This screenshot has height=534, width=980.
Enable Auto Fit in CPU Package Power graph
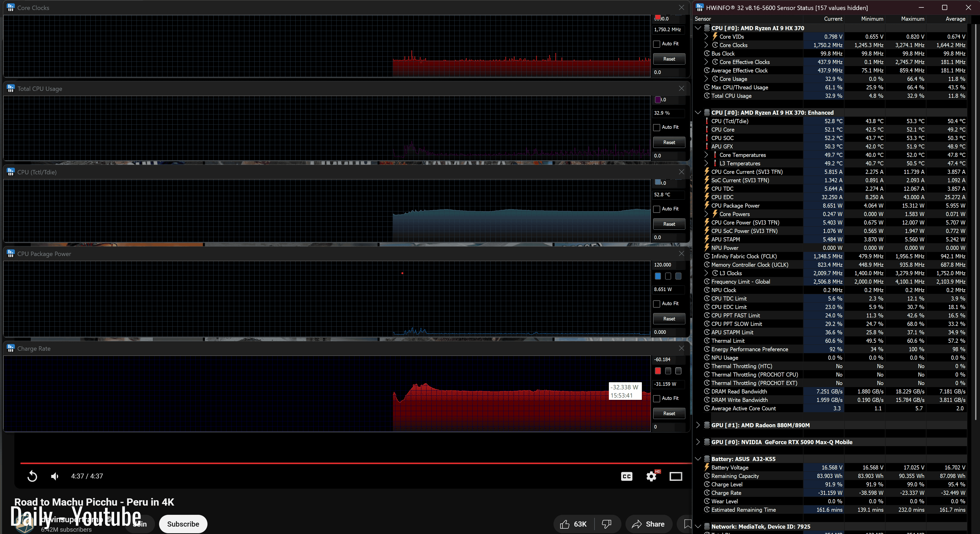pos(657,304)
